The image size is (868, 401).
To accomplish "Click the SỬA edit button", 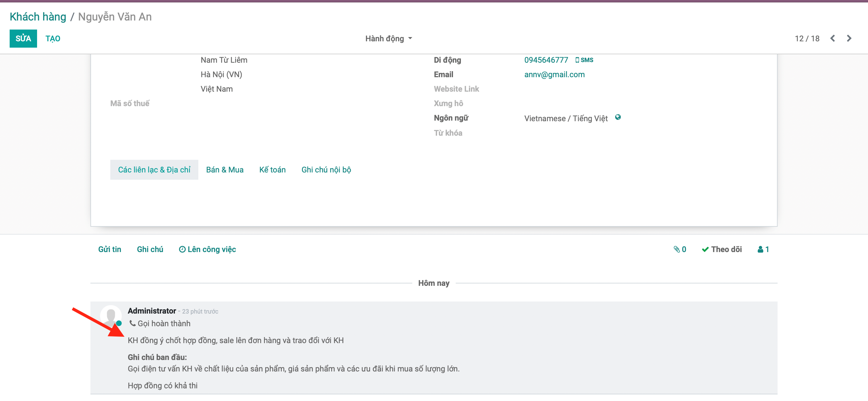I will tap(23, 38).
